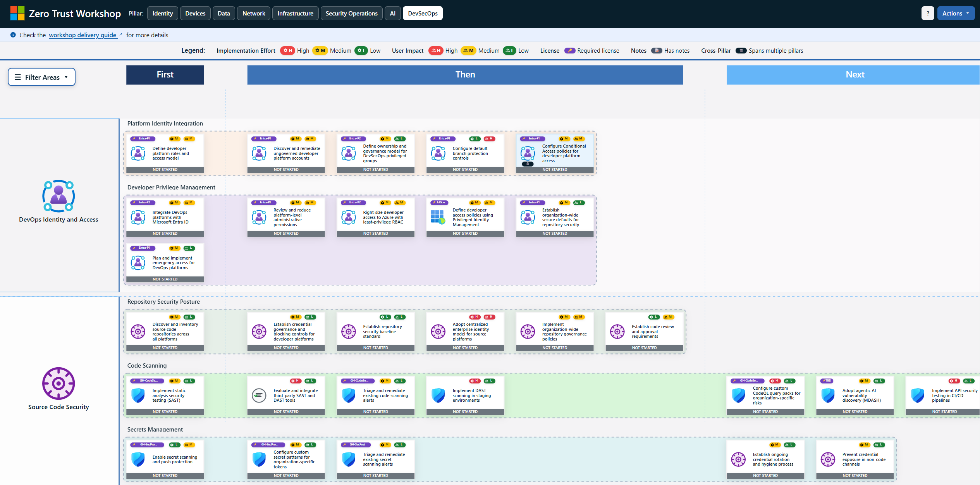
Task: Click shield icon on Implement static analysis testing card
Action: (x=138, y=396)
